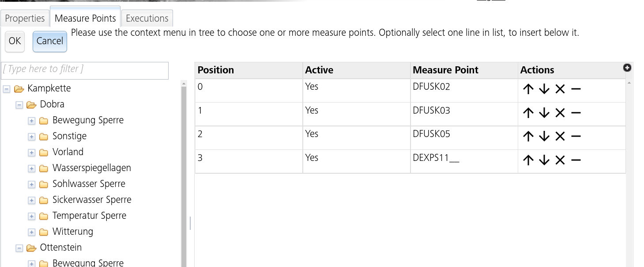
Task: Click the tree filter input field
Action: [85, 70]
